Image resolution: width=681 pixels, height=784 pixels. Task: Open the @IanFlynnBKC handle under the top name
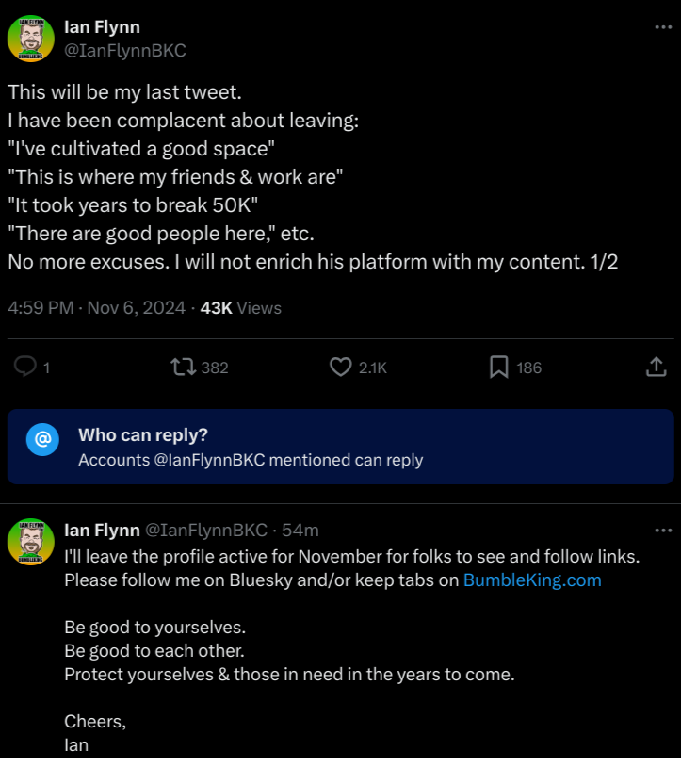125,50
